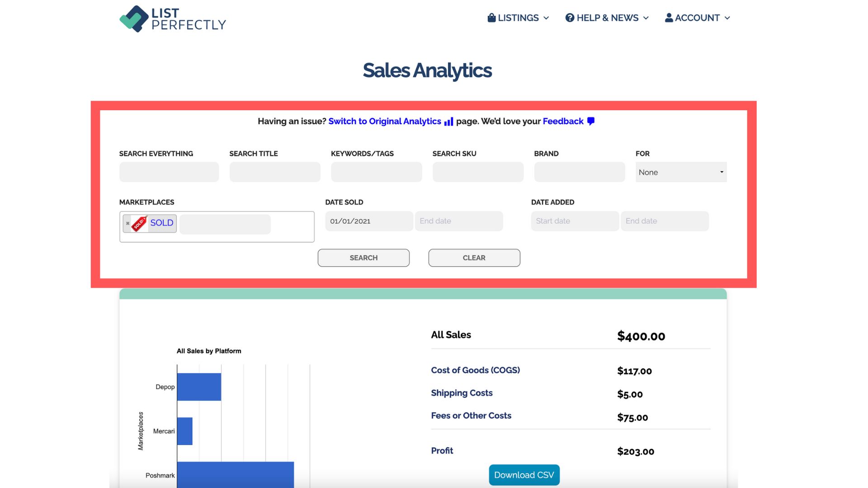The height and width of the screenshot is (488, 868).
Task: Open the FOR dropdown showing None
Action: click(681, 172)
